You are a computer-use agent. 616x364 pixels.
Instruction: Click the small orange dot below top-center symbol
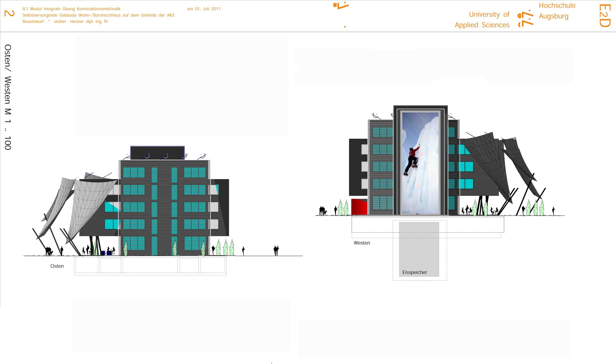tap(345, 27)
